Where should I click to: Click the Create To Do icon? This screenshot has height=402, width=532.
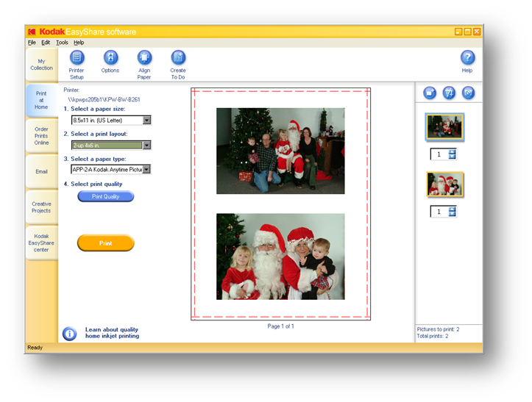click(x=178, y=58)
